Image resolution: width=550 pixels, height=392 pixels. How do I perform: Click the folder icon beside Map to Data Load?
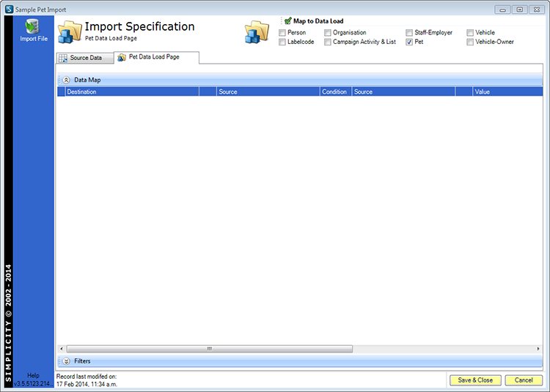[x=257, y=32]
